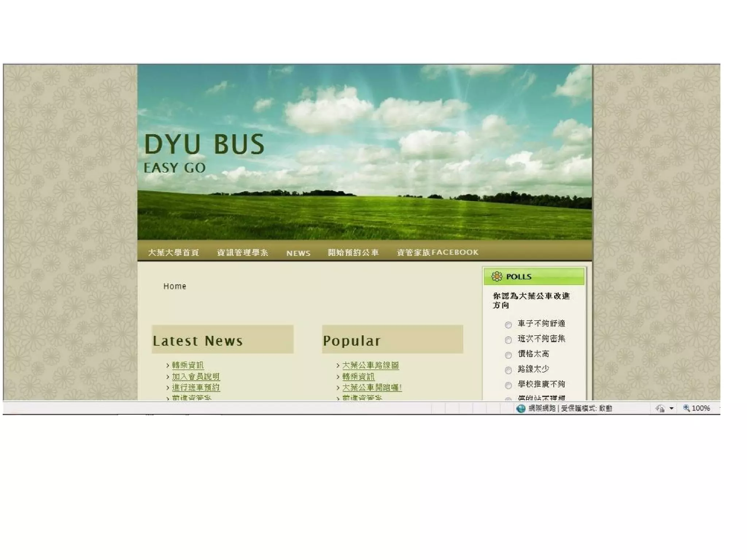
Task: Click the zoom magnifier icon in status bar
Action: [x=686, y=408]
